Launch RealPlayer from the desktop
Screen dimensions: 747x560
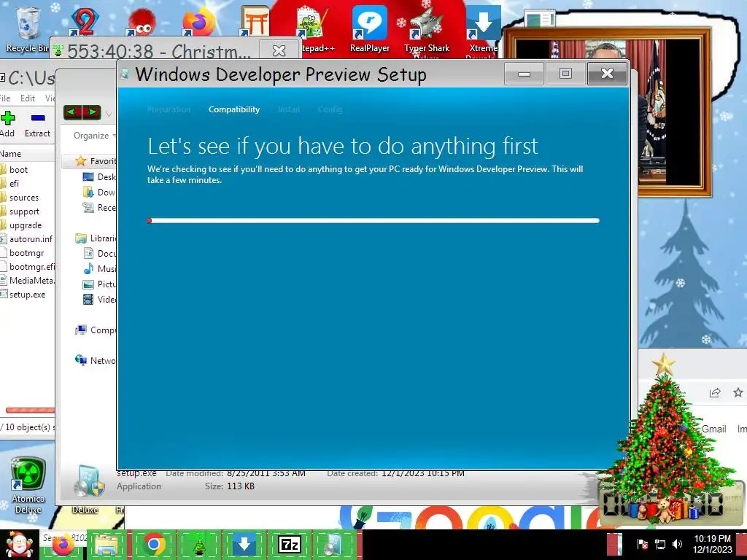click(x=369, y=28)
